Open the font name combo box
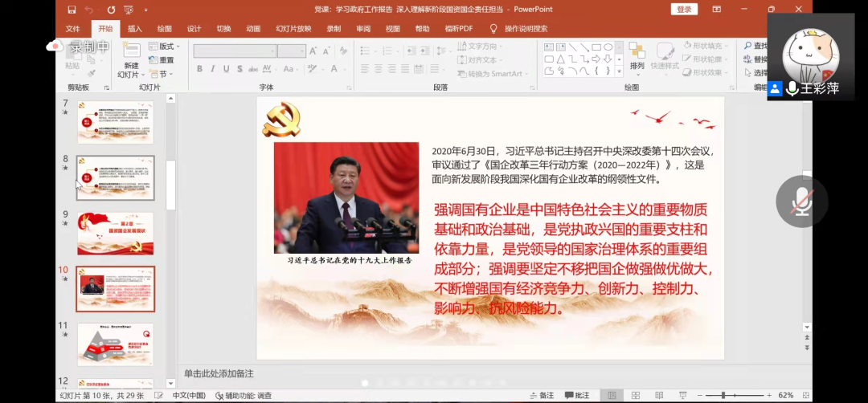The height and width of the screenshot is (403, 868). 234,51
